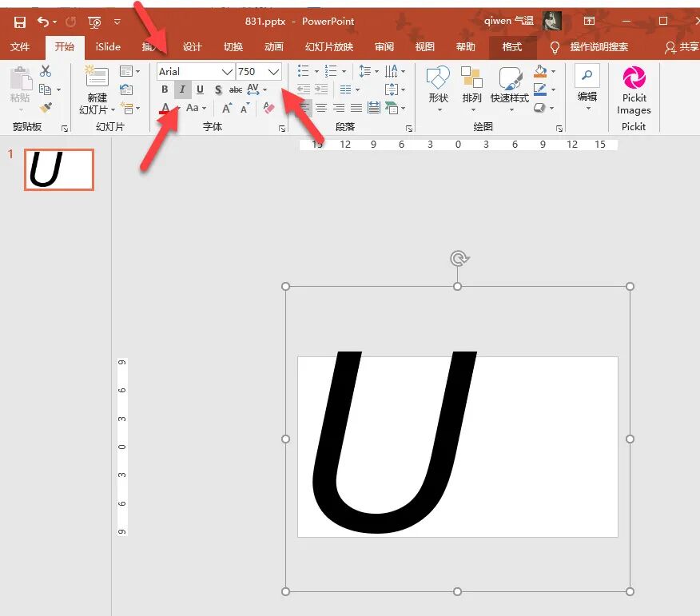The image size is (700, 616).
Task: Open the font name dropdown (Arial)
Action: (227, 71)
